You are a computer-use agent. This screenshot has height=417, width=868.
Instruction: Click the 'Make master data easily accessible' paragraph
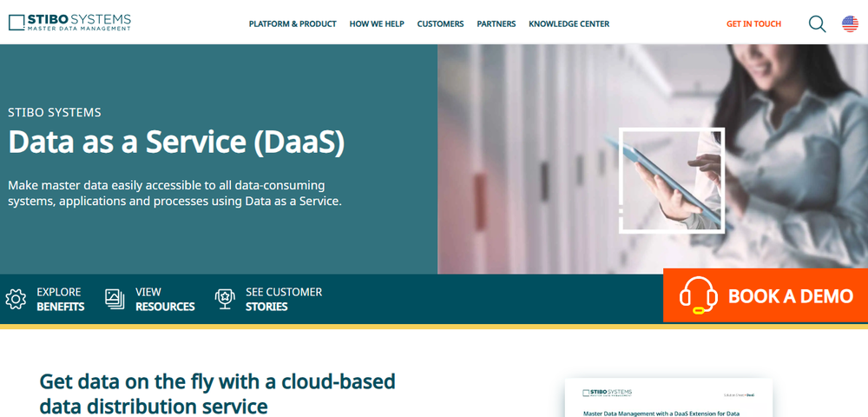pos(175,193)
